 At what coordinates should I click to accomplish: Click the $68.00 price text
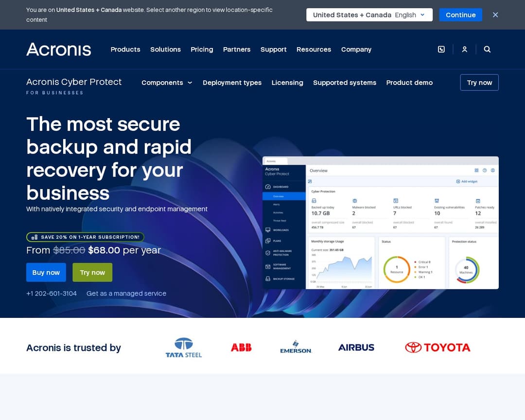pos(104,250)
